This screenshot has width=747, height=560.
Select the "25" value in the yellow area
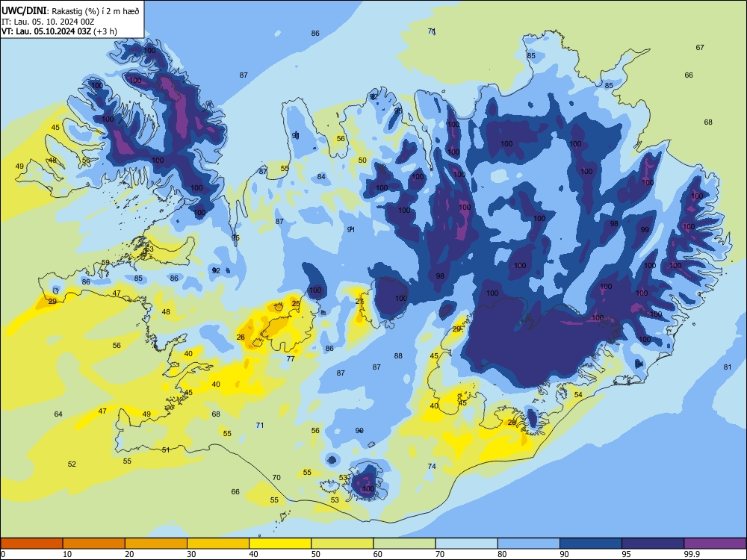296,304
